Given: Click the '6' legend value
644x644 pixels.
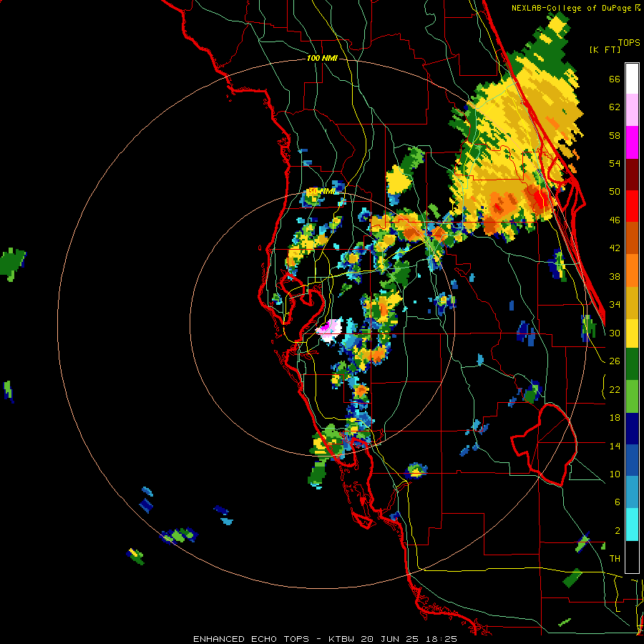Looking at the screenshot, I should (x=618, y=502).
